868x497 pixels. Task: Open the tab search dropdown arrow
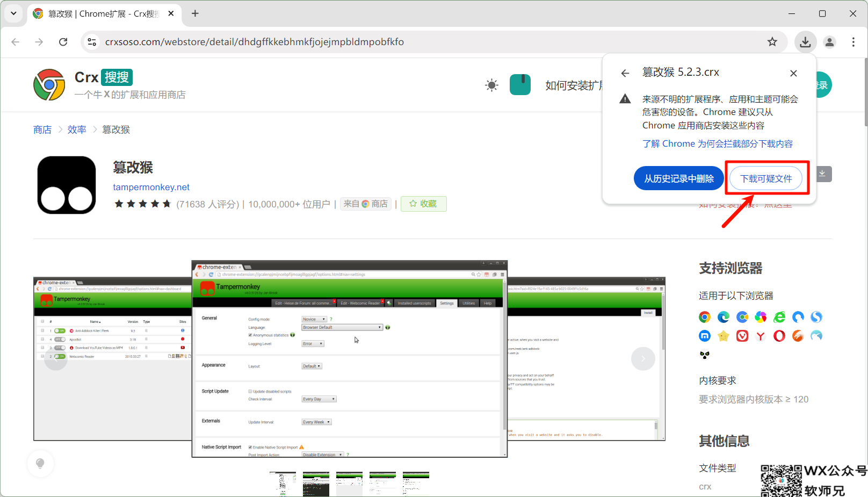13,13
